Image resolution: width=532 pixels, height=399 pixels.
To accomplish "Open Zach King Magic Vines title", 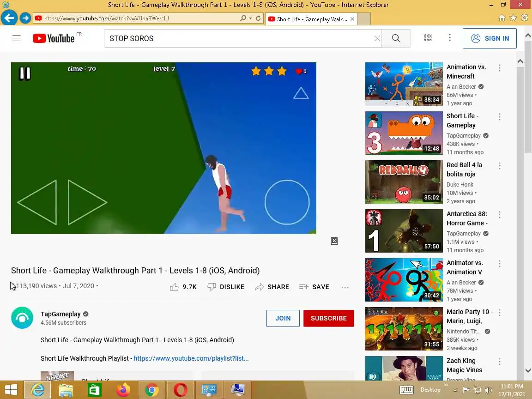I will click(464, 365).
